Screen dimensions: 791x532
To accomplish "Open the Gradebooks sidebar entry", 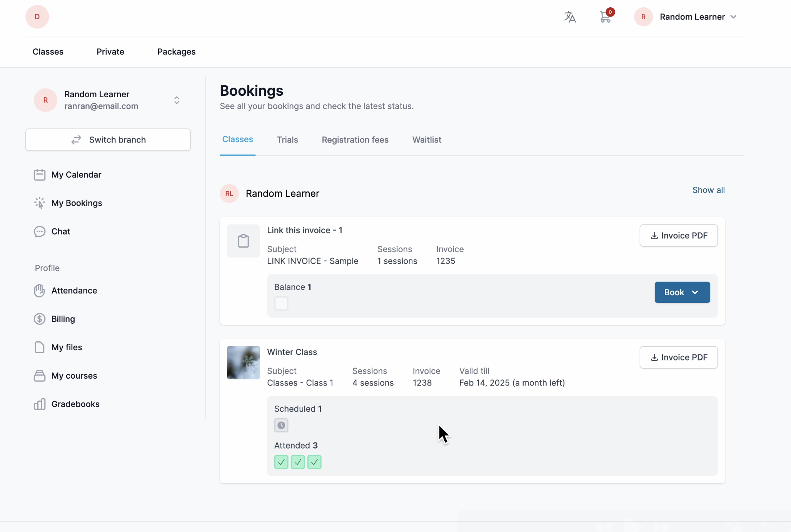I will 75,404.
